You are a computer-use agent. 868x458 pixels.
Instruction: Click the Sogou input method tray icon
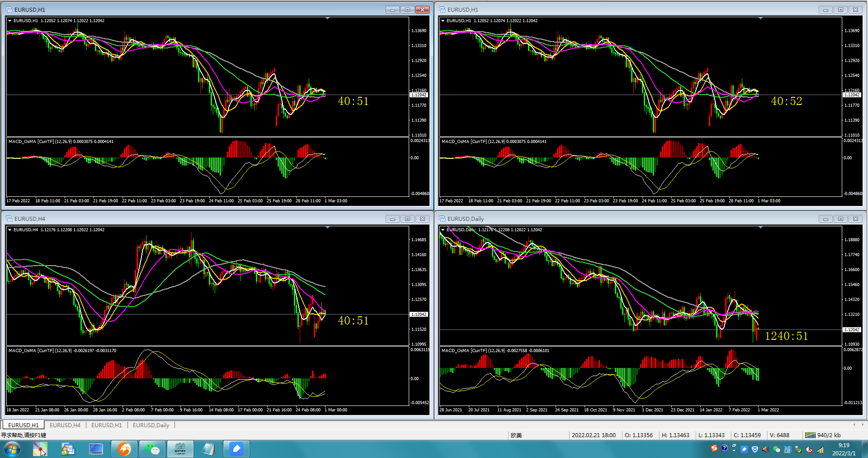(x=714, y=448)
